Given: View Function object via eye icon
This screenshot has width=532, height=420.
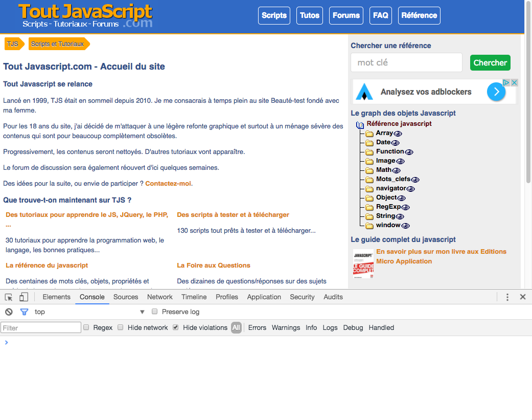Looking at the screenshot, I should (409, 152).
